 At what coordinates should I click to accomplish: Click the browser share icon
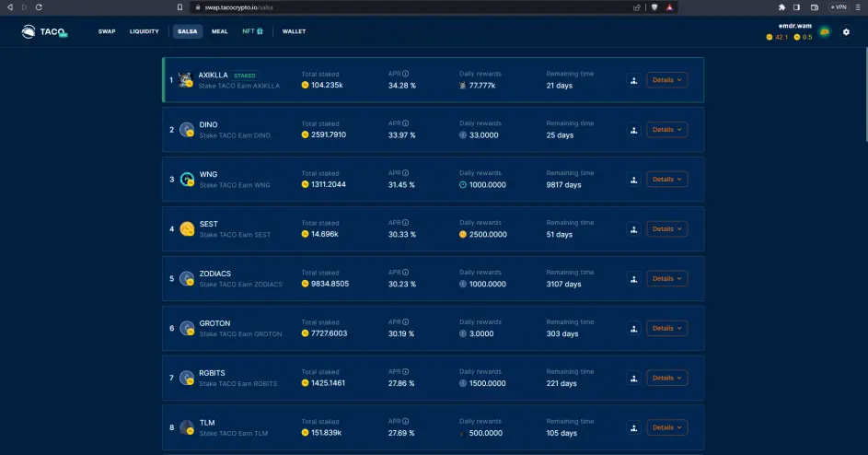click(x=637, y=7)
